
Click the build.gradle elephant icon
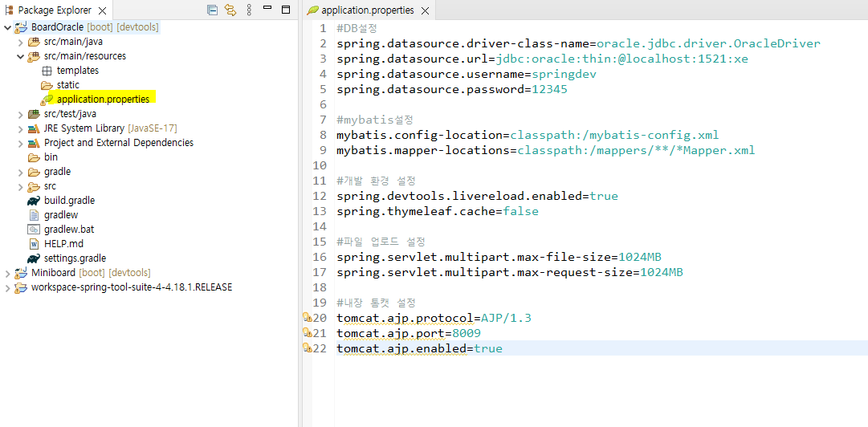point(34,200)
